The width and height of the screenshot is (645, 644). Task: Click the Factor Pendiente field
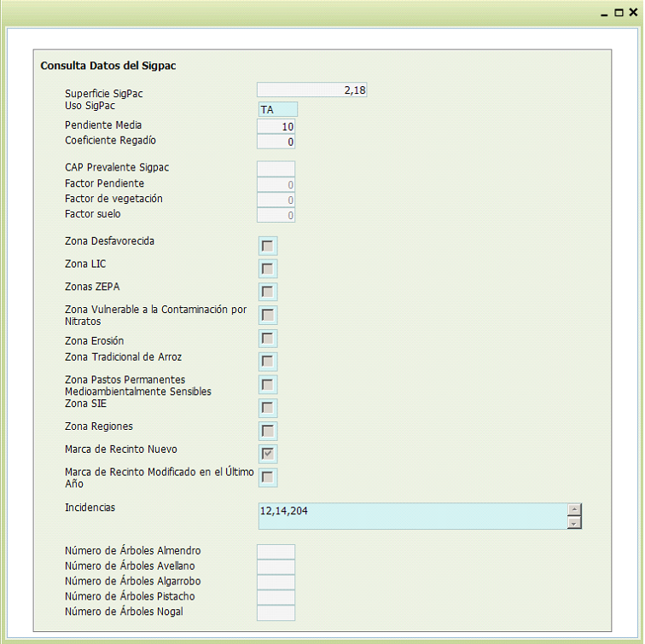point(276,184)
